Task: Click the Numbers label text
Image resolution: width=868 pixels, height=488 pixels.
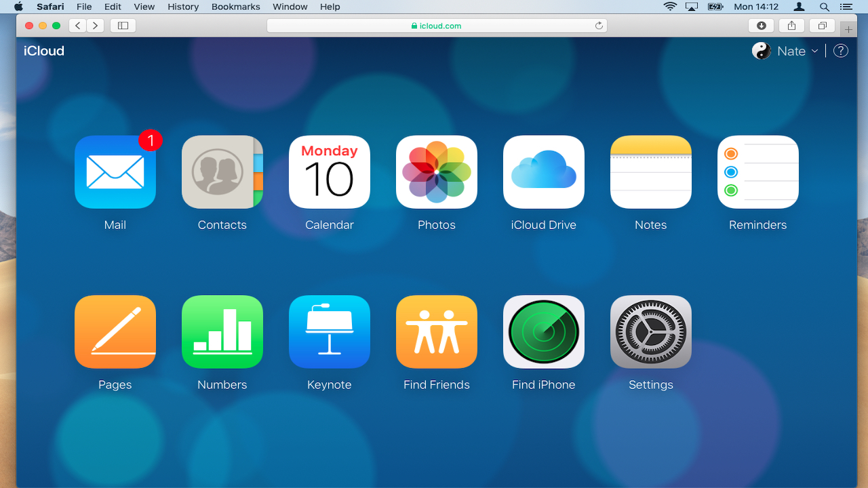Action: click(222, 385)
